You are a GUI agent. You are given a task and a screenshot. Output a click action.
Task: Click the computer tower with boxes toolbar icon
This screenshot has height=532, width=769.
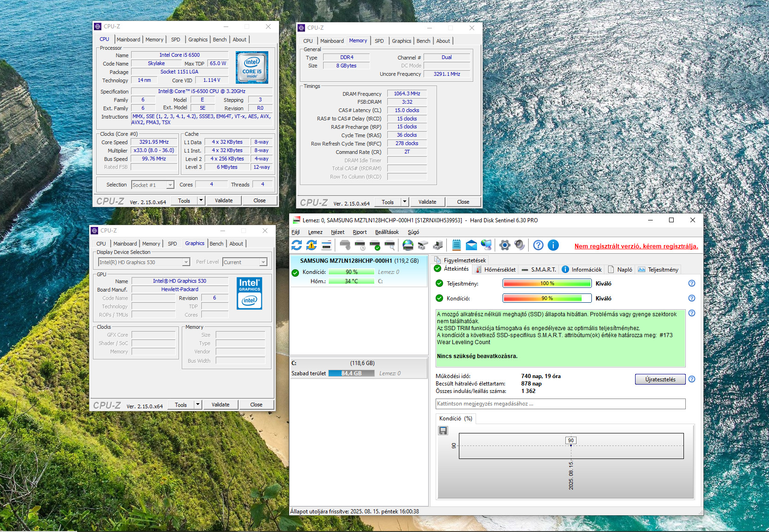438,245
